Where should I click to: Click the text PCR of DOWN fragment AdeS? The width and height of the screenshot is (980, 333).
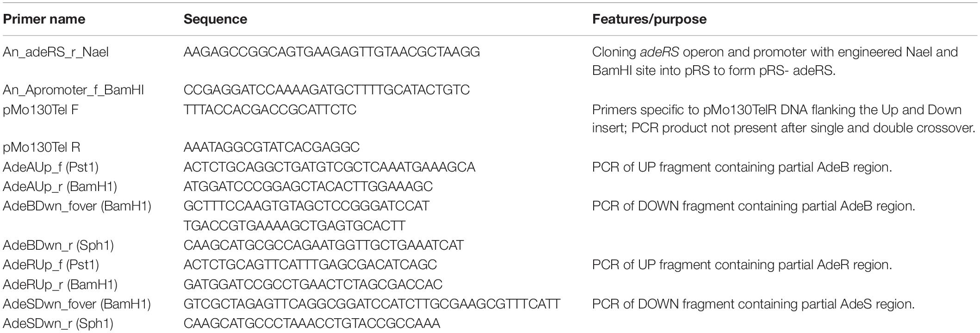point(753,304)
